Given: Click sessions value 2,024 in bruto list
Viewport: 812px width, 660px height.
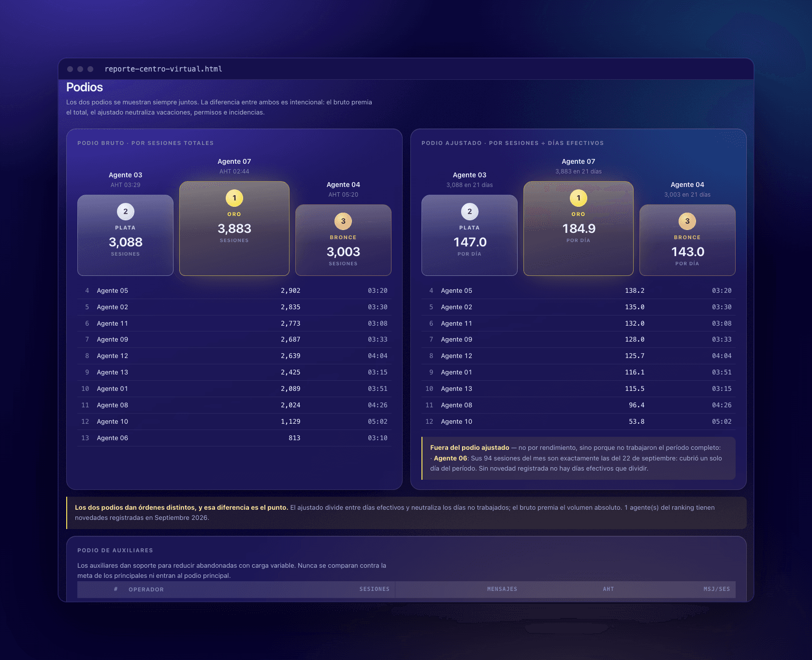Looking at the screenshot, I should click(290, 405).
